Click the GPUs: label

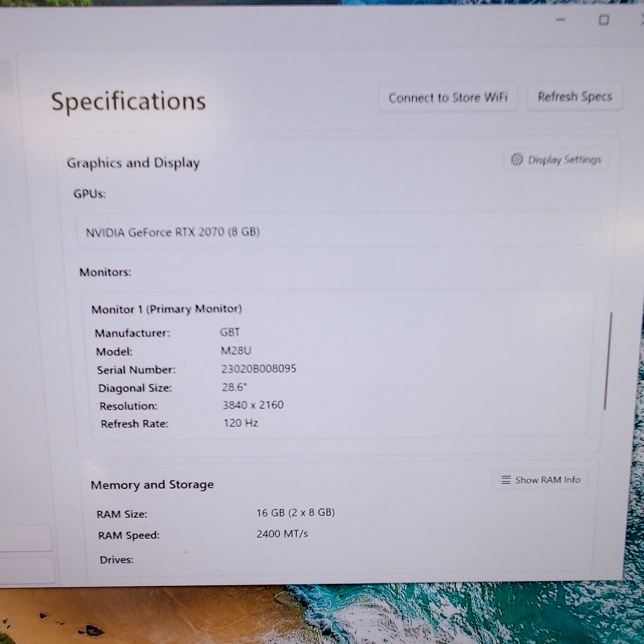click(x=89, y=194)
